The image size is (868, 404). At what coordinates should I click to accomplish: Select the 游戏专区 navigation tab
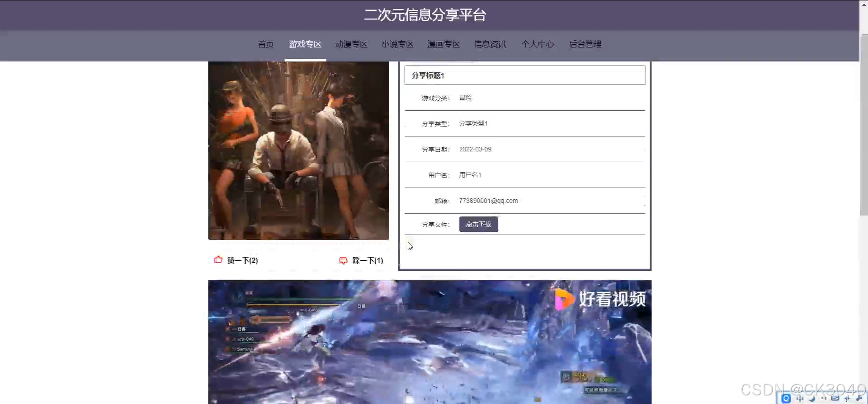pos(305,44)
